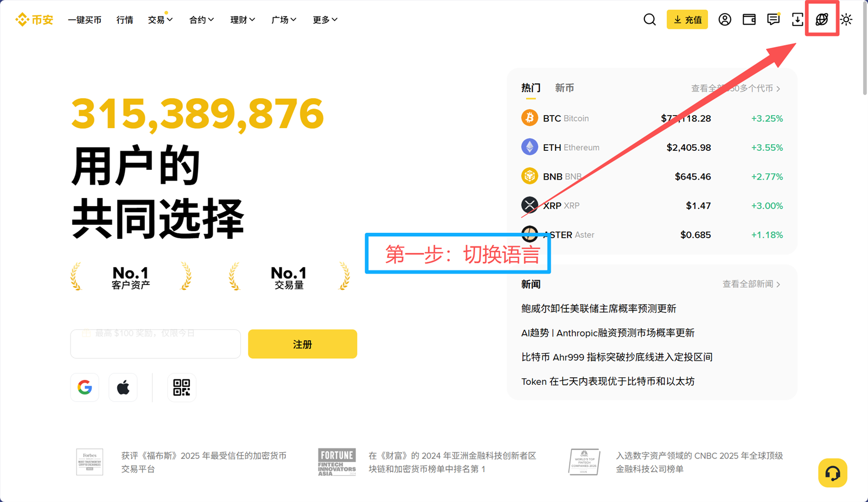Switch to the 新币 tab
Image resolution: width=868 pixels, height=502 pixels.
coord(564,88)
